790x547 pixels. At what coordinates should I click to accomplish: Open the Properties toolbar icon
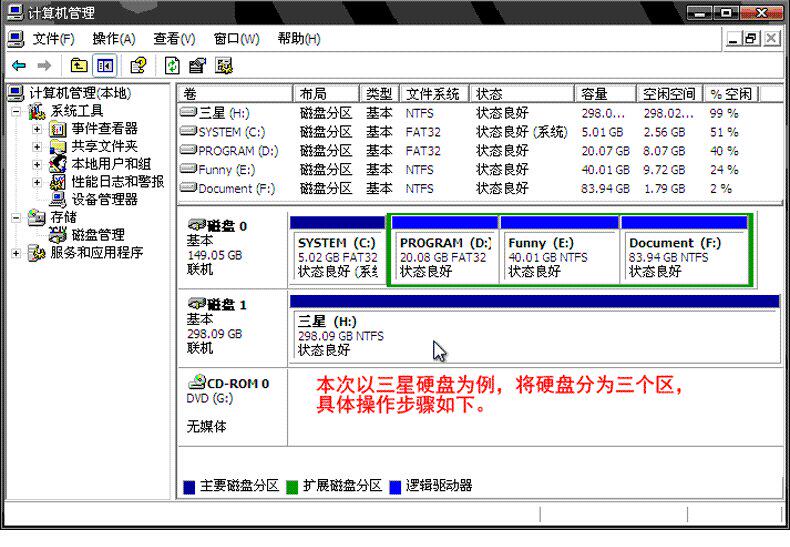point(197,65)
